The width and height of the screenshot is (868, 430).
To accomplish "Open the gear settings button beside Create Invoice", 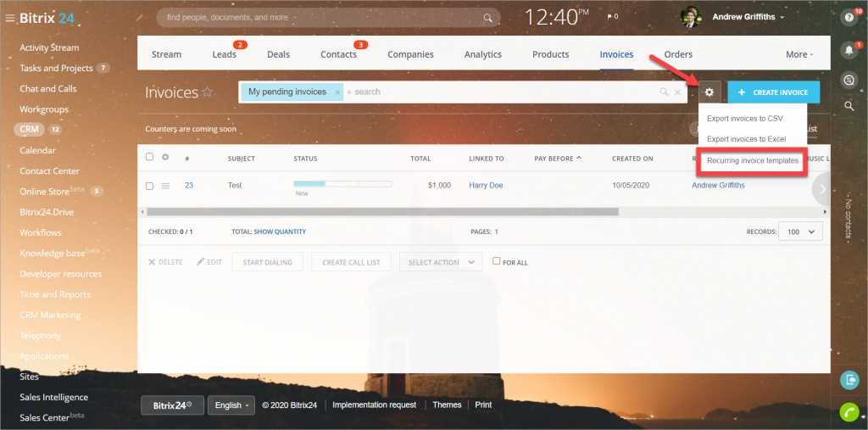I will coord(709,92).
